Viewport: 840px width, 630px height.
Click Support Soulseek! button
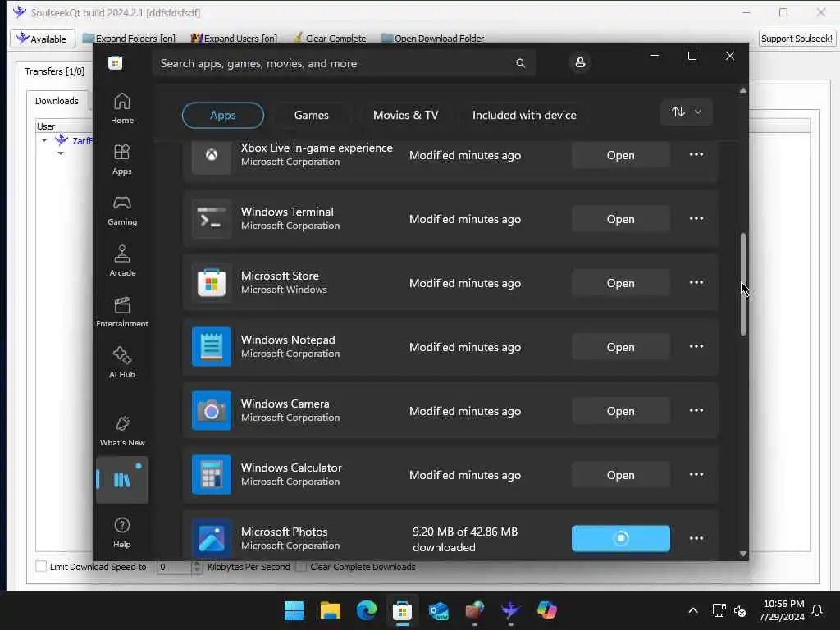797,39
